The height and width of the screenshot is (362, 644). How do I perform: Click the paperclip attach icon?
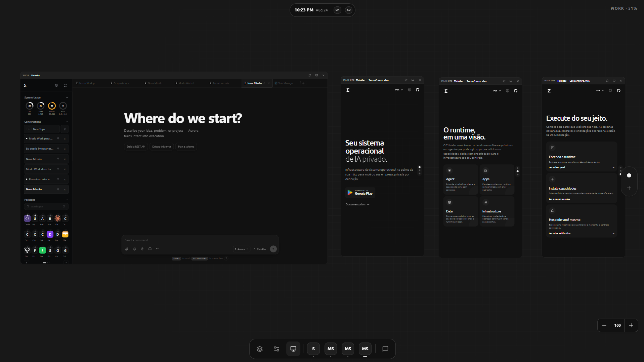point(127,249)
